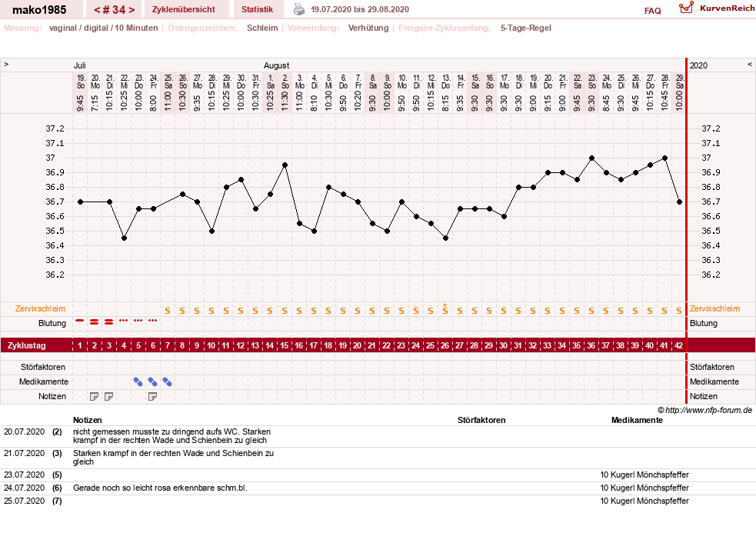
Task: Click the spotting dots on day 4
Action: (123, 320)
